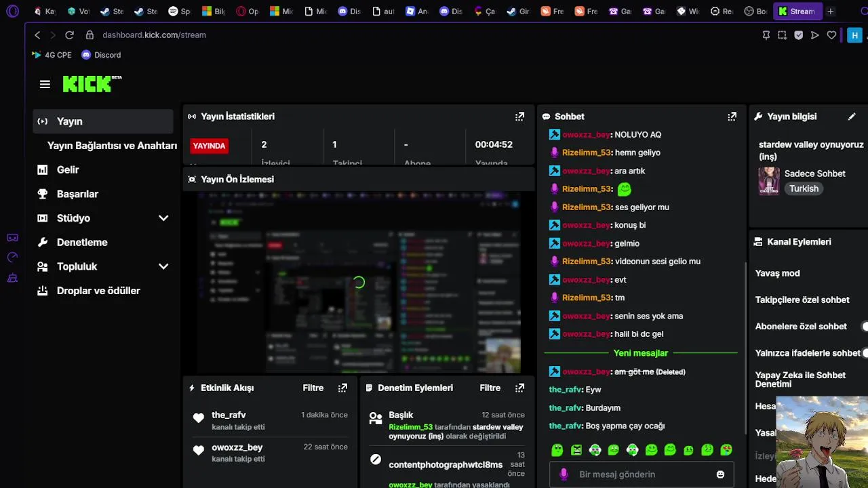Click the 'Başlık' moderation entry
Viewport: 868px width, 488px height.
(x=401, y=415)
